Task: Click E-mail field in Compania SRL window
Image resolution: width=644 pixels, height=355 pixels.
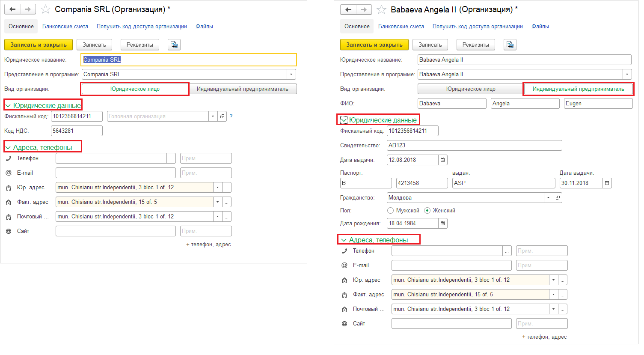Action: (x=116, y=173)
